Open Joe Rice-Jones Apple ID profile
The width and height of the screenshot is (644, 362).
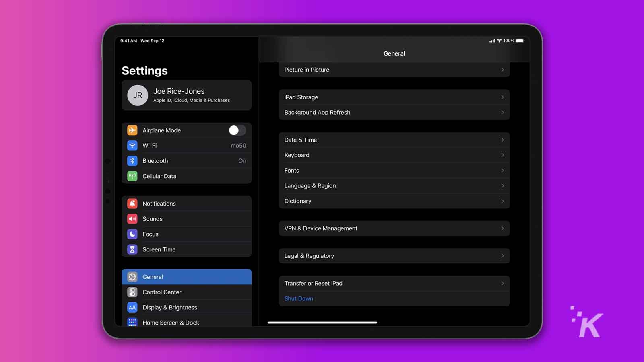[187, 95]
